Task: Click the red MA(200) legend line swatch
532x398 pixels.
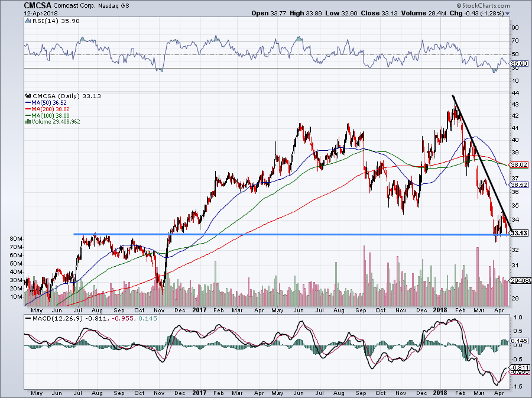Action: click(28, 109)
